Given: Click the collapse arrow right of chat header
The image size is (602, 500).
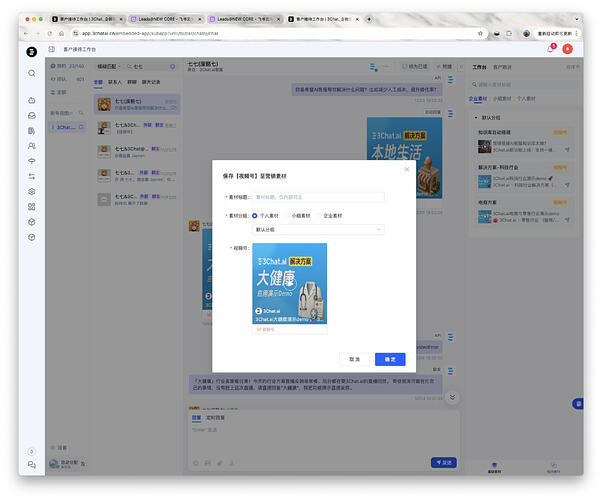Looking at the screenshot, I should 461,66.
